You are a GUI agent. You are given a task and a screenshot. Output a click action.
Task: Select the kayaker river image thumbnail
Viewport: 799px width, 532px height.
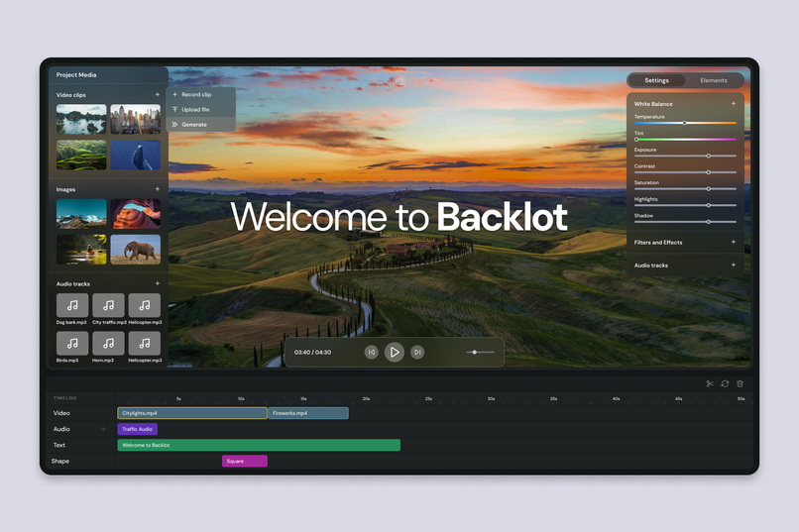81,249
